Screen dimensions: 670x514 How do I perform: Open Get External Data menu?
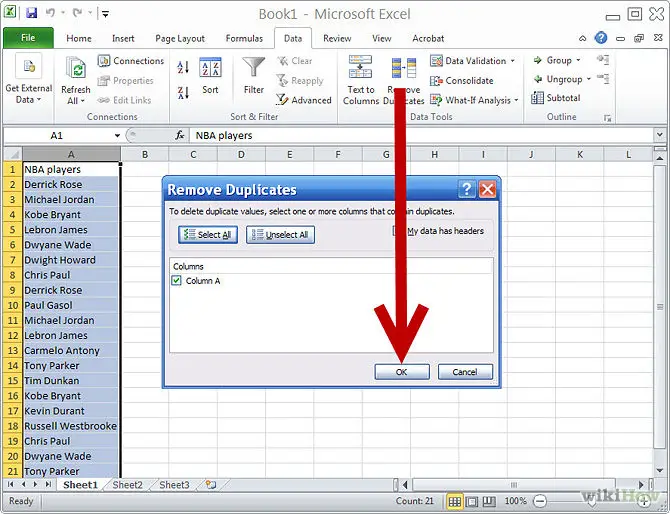tap(29, 80)
